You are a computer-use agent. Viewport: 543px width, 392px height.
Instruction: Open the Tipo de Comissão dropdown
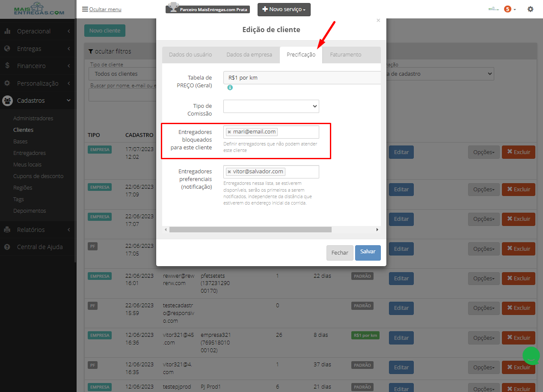coord(271,106)
